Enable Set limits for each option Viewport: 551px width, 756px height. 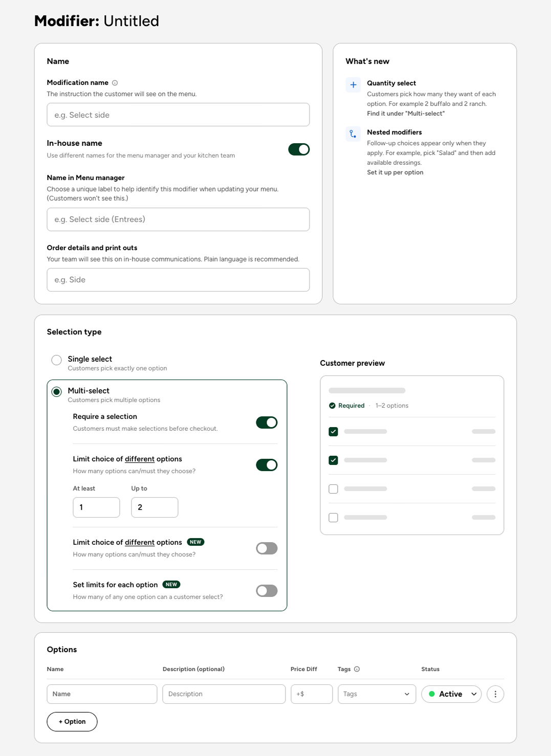click(267, 591)
